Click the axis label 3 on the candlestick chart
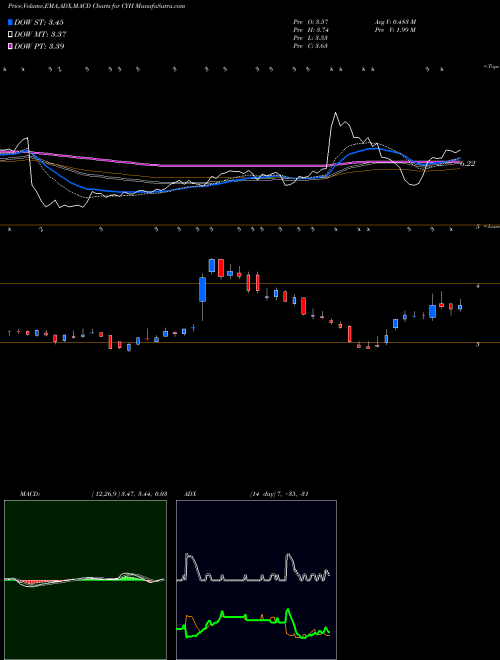This screenshot has width=500, height=660. click(477, 344)
